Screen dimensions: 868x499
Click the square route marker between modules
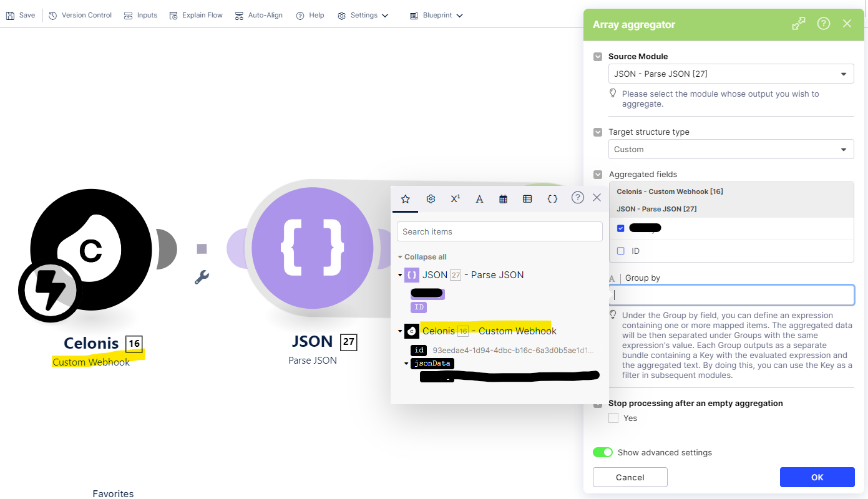(202, 249)
